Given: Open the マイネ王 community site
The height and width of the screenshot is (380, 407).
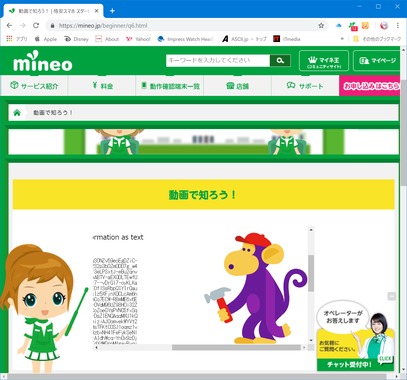Looking at the screenshot, I should (x=324, y=61).
